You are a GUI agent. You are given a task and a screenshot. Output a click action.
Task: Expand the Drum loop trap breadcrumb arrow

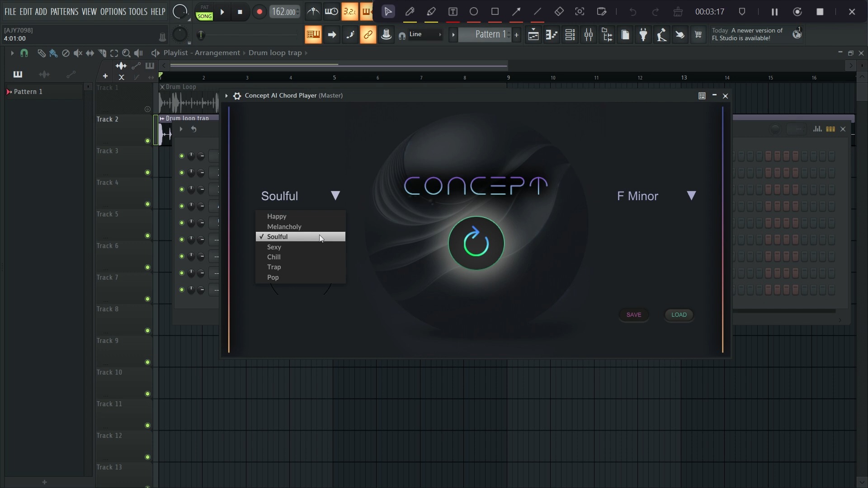[306, 53]
